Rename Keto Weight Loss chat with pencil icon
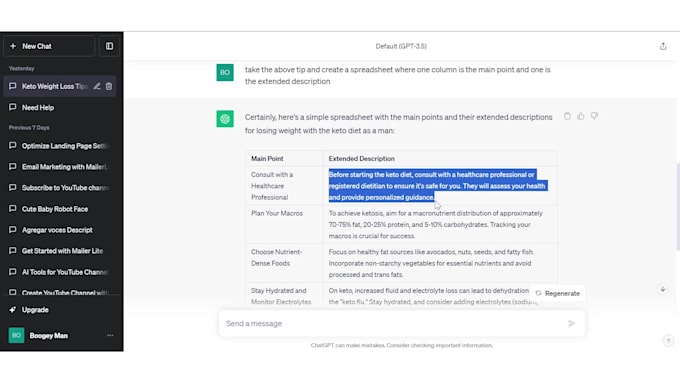 (97, 86)
